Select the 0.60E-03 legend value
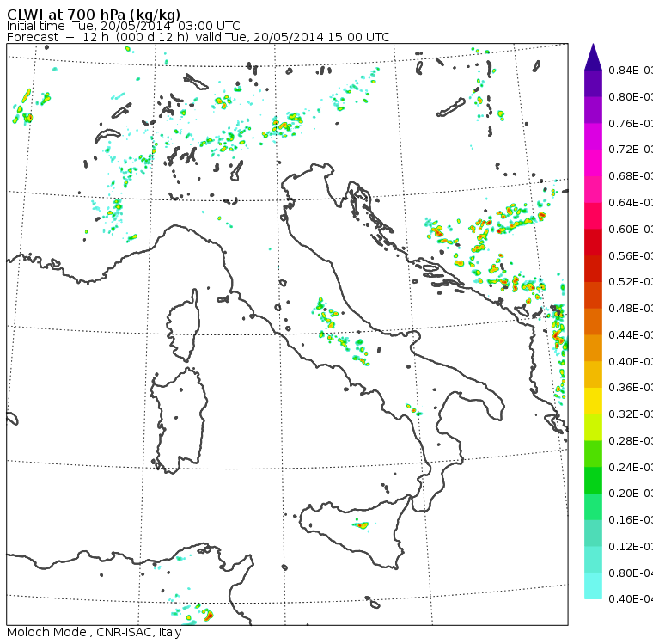The image size is (653, 644). point(631,230)
